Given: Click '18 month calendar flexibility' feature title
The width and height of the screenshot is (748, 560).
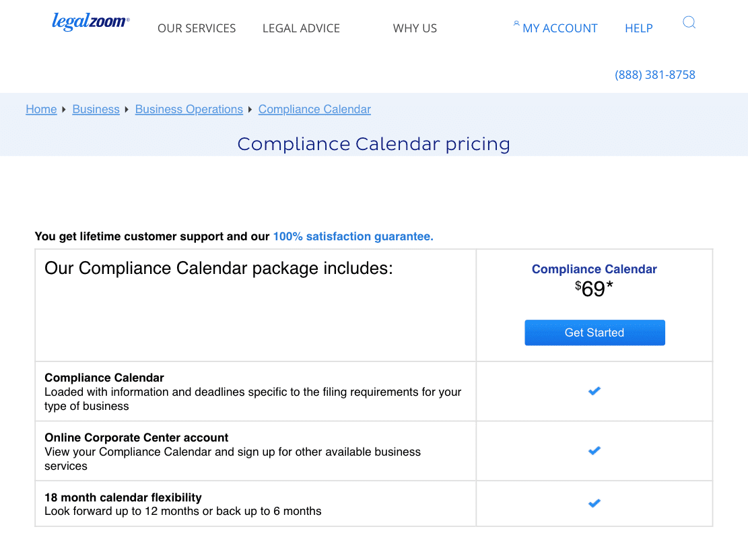Looking at the screenshot, I should (x=123, y=497).
